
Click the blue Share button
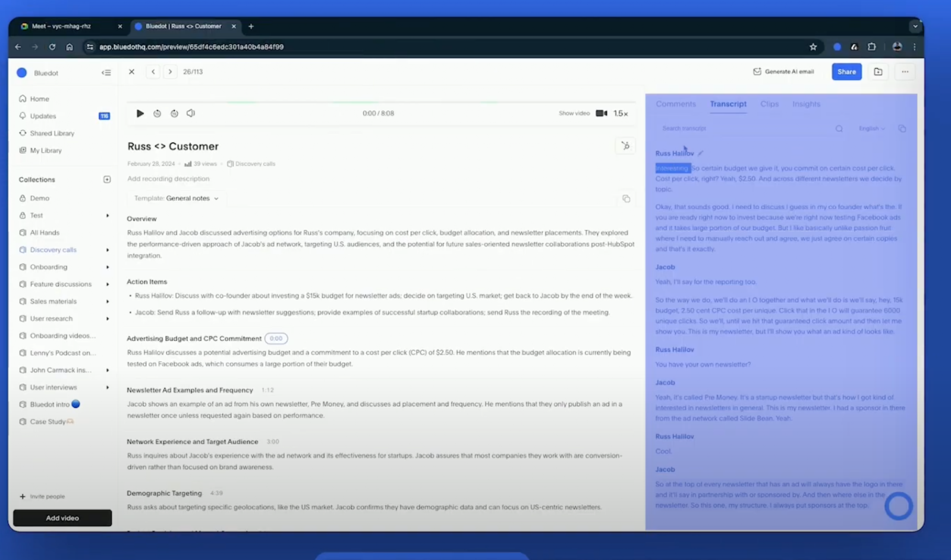click(x=846, y=72)
